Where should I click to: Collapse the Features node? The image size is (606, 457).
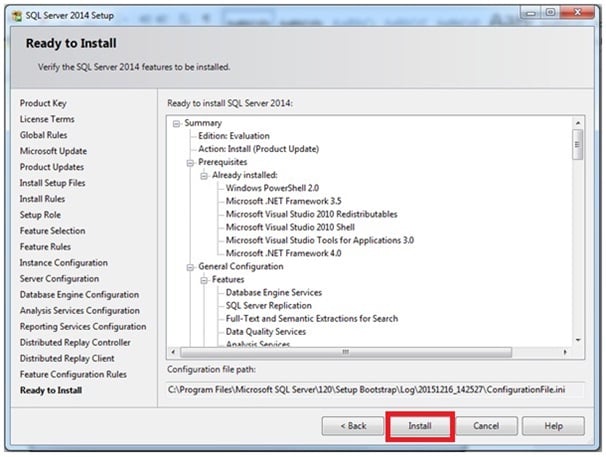pos(204,280)
